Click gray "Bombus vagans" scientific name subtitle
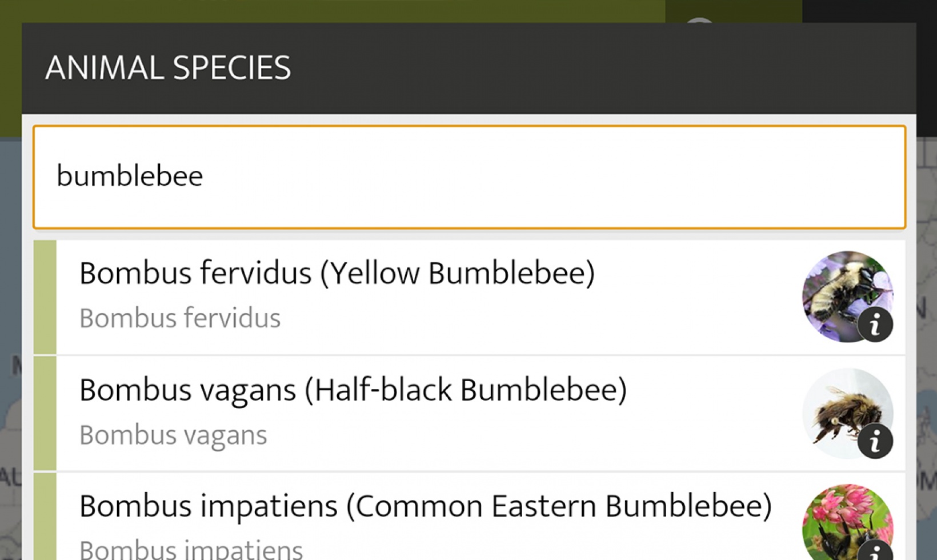Viewport: 937px width, 560px height. click(x=173, y=435)
